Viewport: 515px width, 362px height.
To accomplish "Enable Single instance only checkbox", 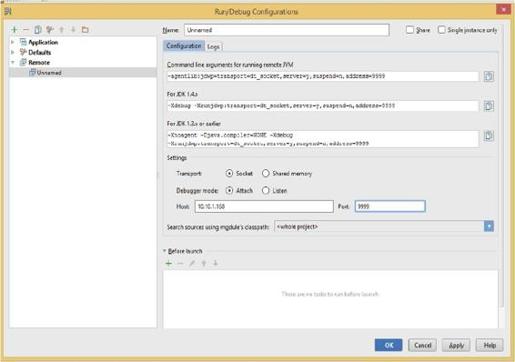I will point(441,30).
